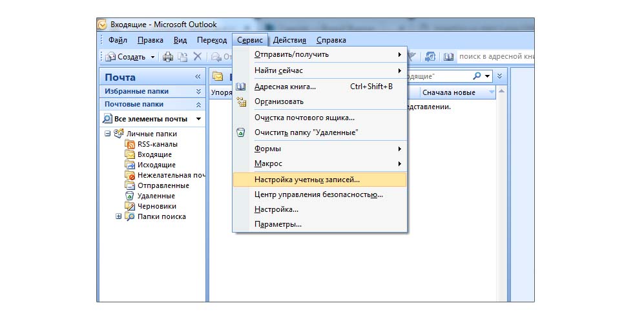Collapse the Личные папки tree node
The height and width of the screenshot is (323, 644).
(108, 134)
